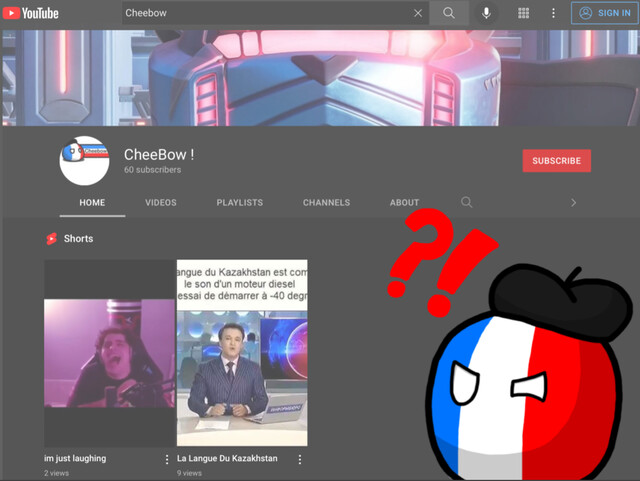Viewport: 640px width, 481px height.
Task: Click the 60 subscribers count
Action: point(153,170)
